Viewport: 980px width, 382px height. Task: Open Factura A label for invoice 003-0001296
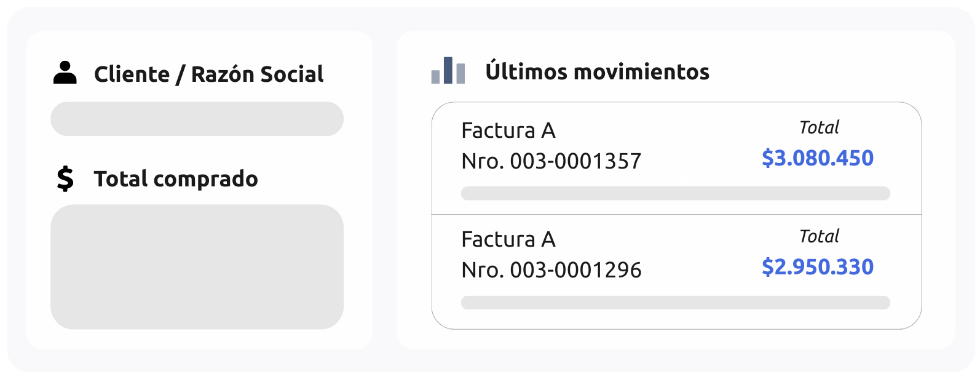[x=508, y=239]
